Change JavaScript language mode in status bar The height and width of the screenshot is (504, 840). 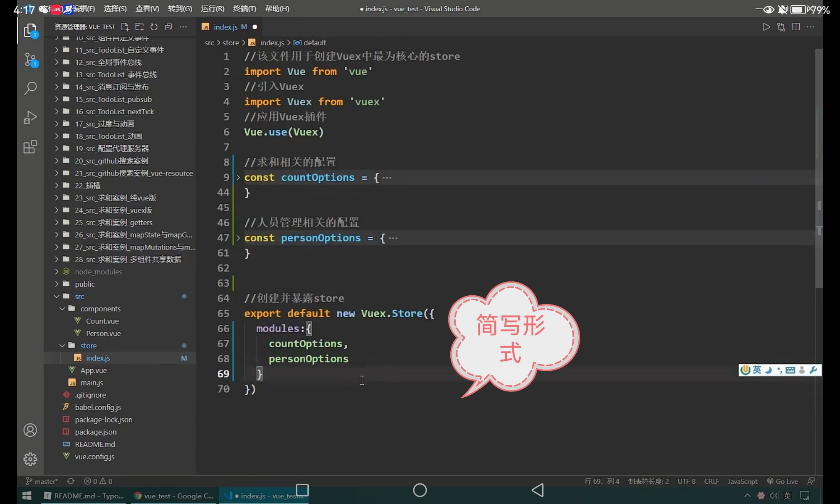point(743,481)
